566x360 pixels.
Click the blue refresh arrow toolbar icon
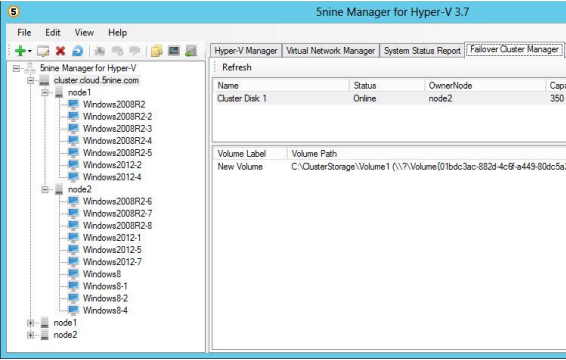(x=78, y=51)
